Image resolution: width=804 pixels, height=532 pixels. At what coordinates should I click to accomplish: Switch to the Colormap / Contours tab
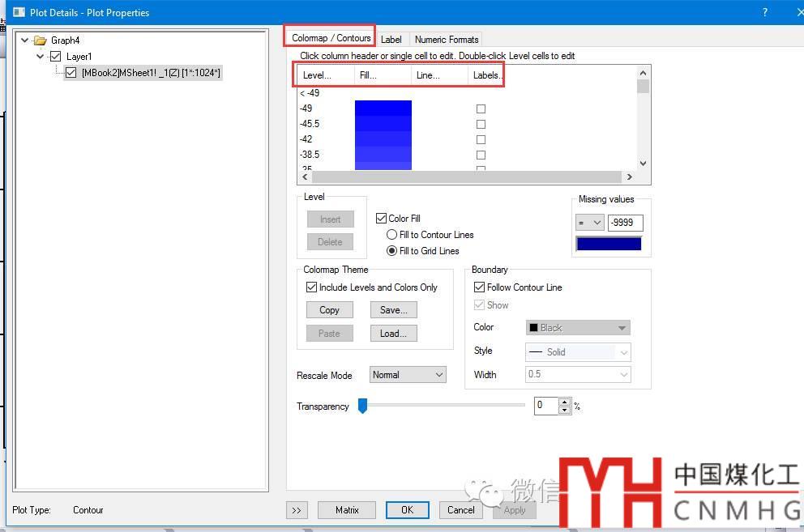pos(331,38)
